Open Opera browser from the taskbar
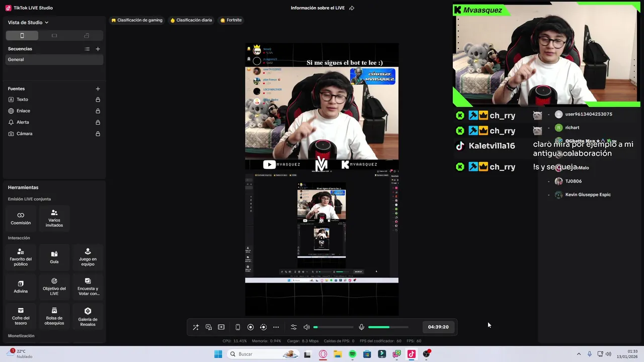 (323, 354)
